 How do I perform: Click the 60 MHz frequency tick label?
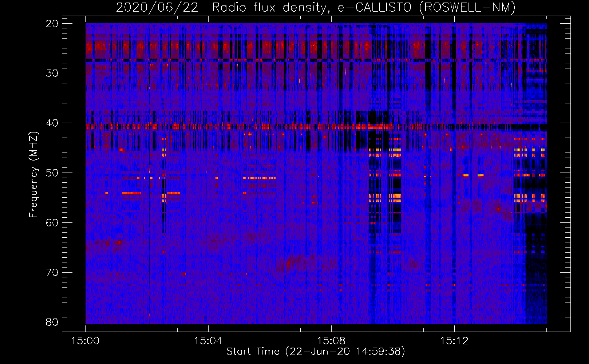52,223
